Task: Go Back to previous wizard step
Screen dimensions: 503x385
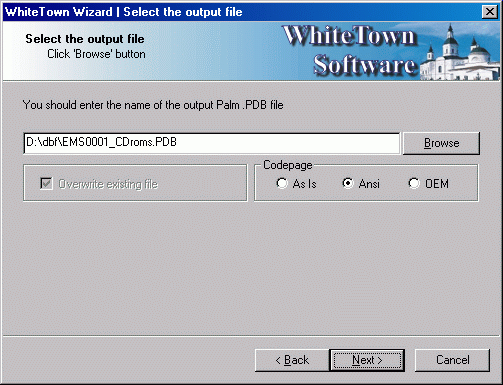Action: [x=292, y=360]
